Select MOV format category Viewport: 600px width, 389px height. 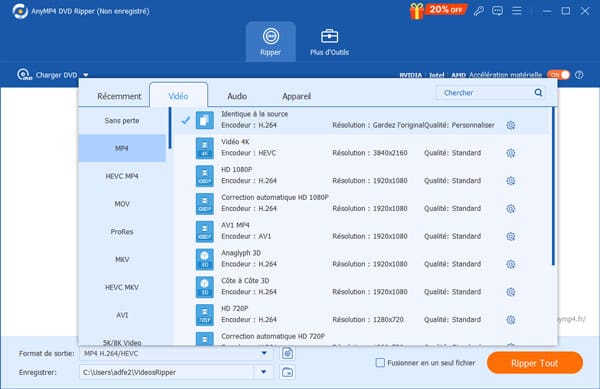click(x=122, y=204)
